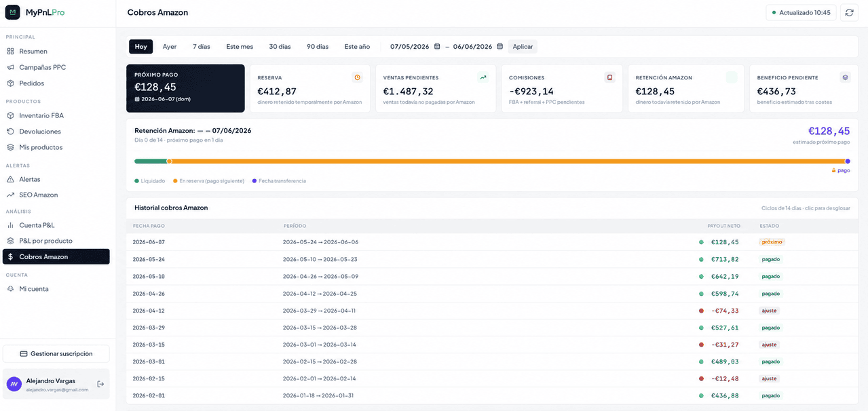Click the €436,88 payout amount
The height and width of the screenshot is (411, 868).
point(725,395)
